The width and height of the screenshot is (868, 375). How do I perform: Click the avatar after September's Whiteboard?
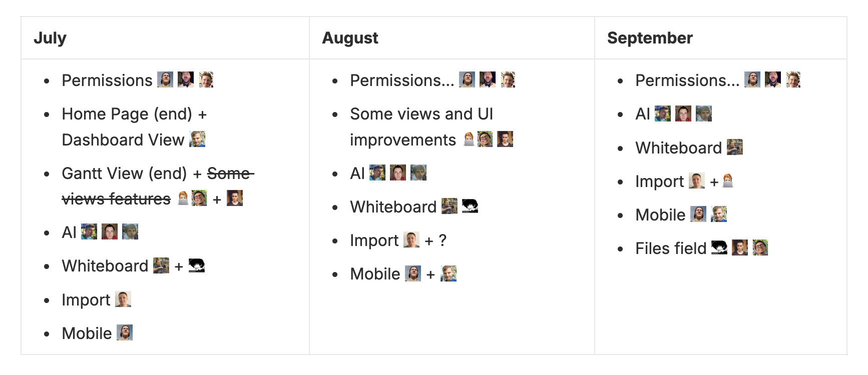pyautogui.click(x=735, y=147)
